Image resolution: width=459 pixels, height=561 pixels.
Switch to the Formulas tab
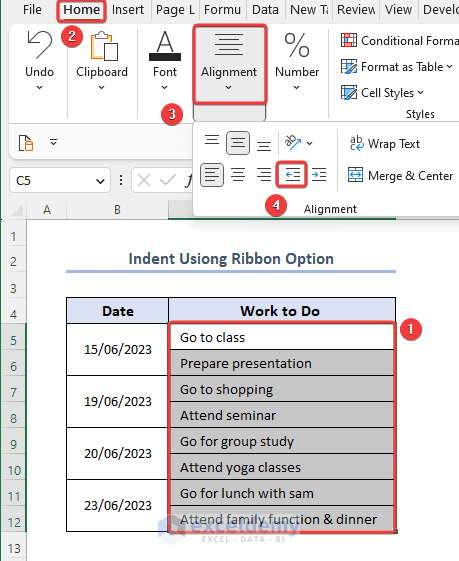222,10
